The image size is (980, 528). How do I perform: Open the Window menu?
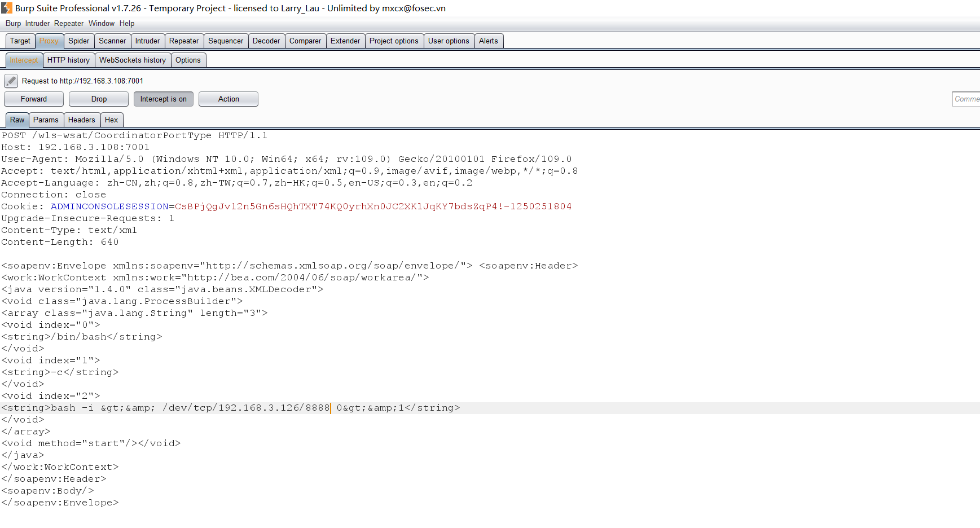tap(102, 24)
